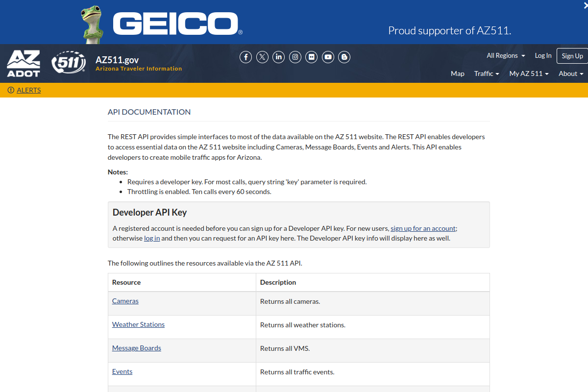The width and height of the screenshot is (588, 392).
Task: Open the ALERTS link in yellow bar
Action: click(28, 90)
